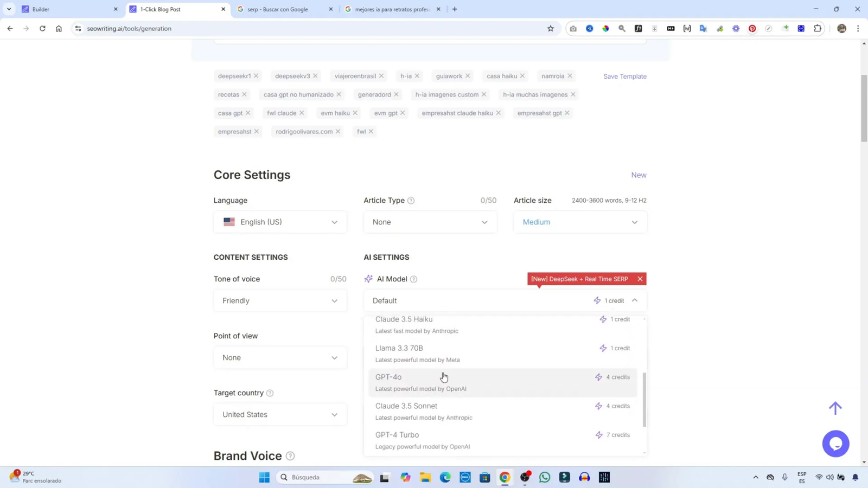Click the New link beside Core Settings
868x488 pixels.
click(638, 175)
